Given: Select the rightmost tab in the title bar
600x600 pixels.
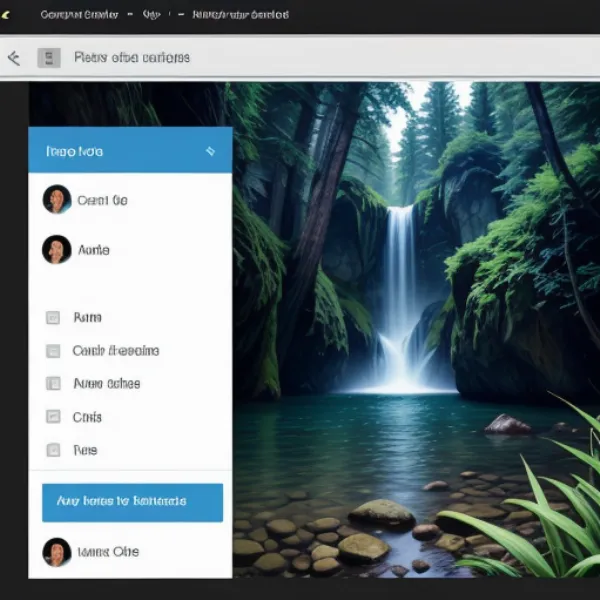Looking at the screenshot, I should (240, 15).
